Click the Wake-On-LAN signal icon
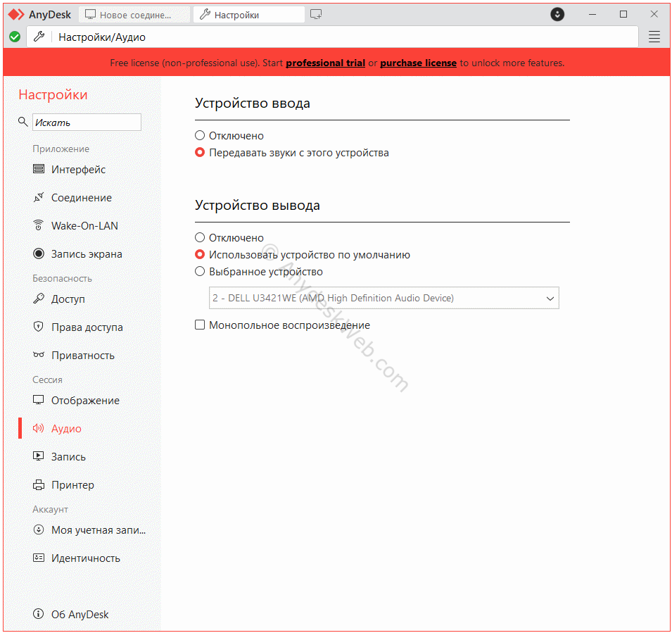Image resolution: width=672 pixels, height=633 pixels. click(39, 225)
